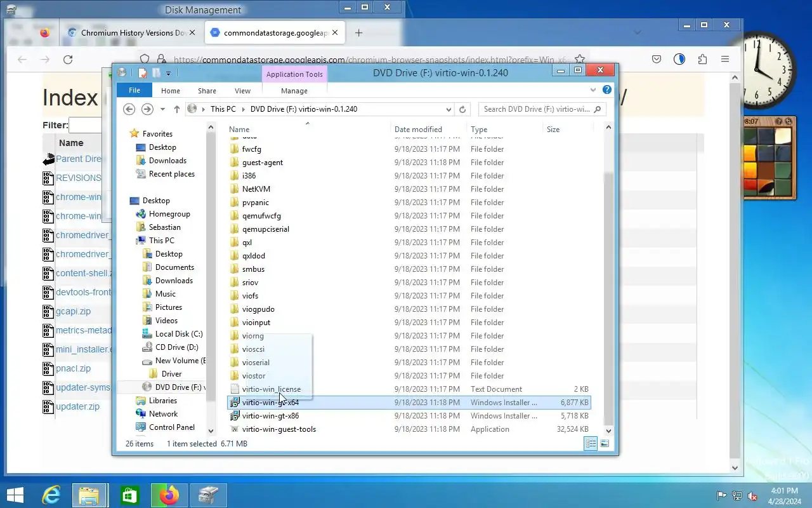The width and height of the screenshot is (812, 508).
Task: Open Firefox extensions button
Action: 702,59
